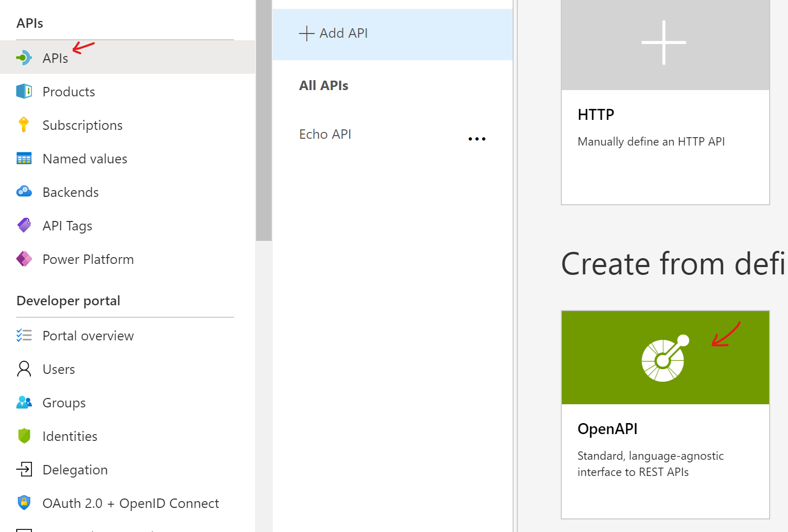Choose OpenAPI definition tile
This screenshot has width=788, height=532.
coord(665,415)
